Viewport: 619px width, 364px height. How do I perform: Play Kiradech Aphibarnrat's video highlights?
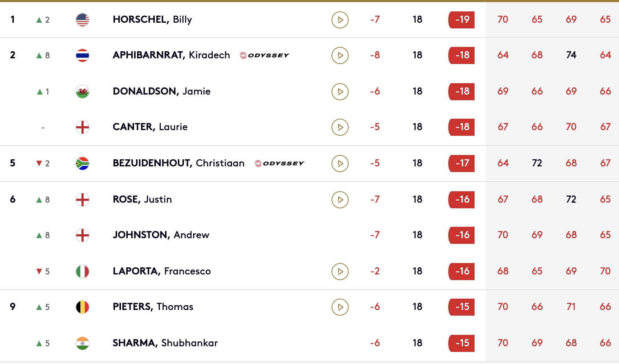pos(340,55)
